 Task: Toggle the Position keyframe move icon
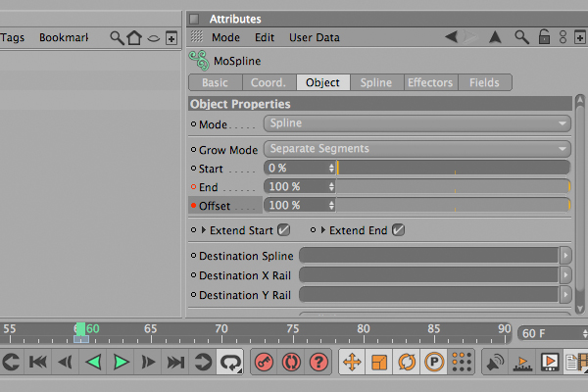(352, 363)
